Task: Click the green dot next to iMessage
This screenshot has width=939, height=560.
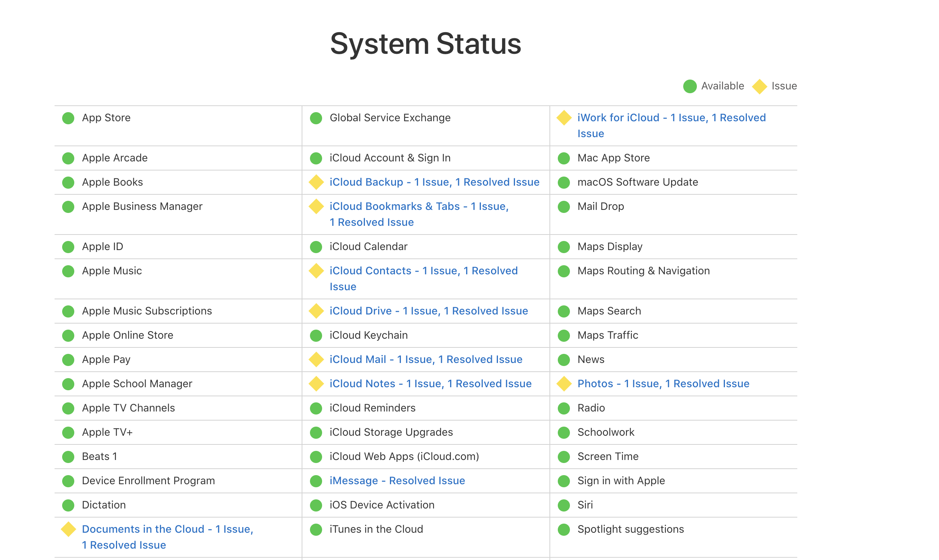Action: coord(316,481)
